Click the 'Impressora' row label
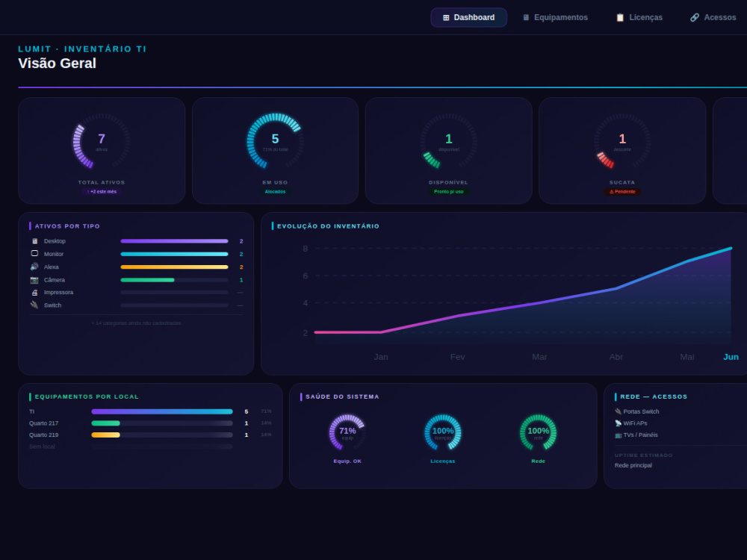Viewport: 747px width, 560px height. 58,293
